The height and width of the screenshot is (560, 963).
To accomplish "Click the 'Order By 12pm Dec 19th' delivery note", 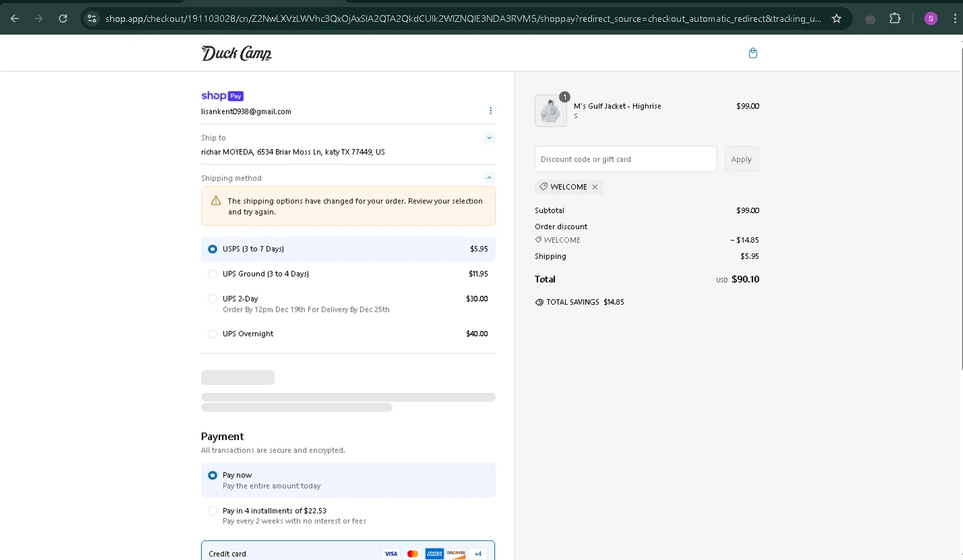I will (306, 310).
